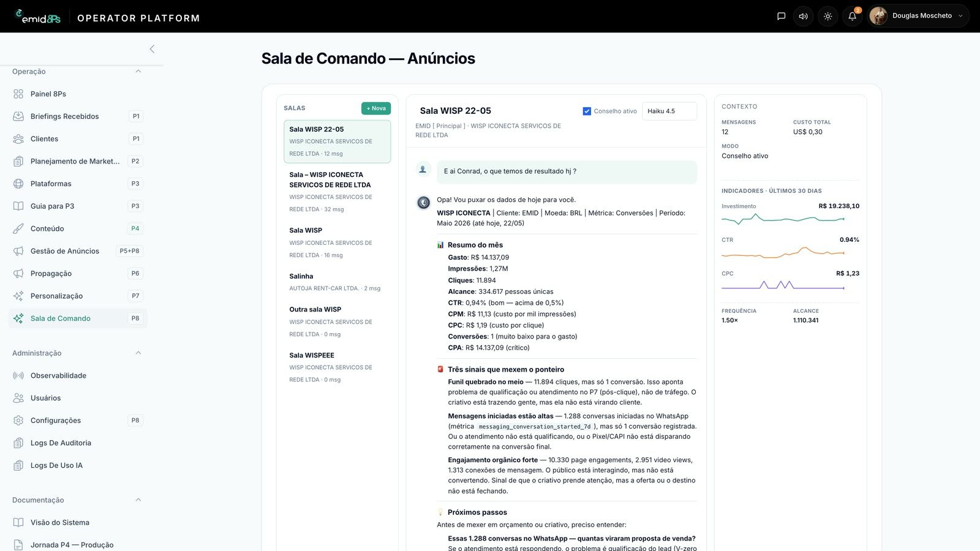Click the ALCANCE value 1.110.341
This screenshot has height=551, width=980.
806,320
